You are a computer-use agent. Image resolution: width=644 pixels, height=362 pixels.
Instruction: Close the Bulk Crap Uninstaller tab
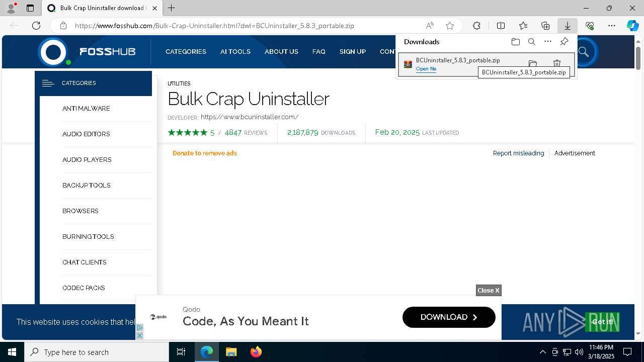tap(154, 8)
